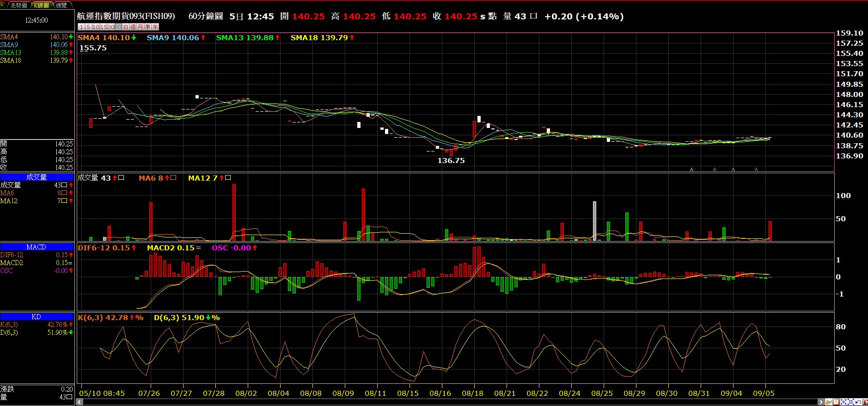Click the blue undo arrow icon

858,402
